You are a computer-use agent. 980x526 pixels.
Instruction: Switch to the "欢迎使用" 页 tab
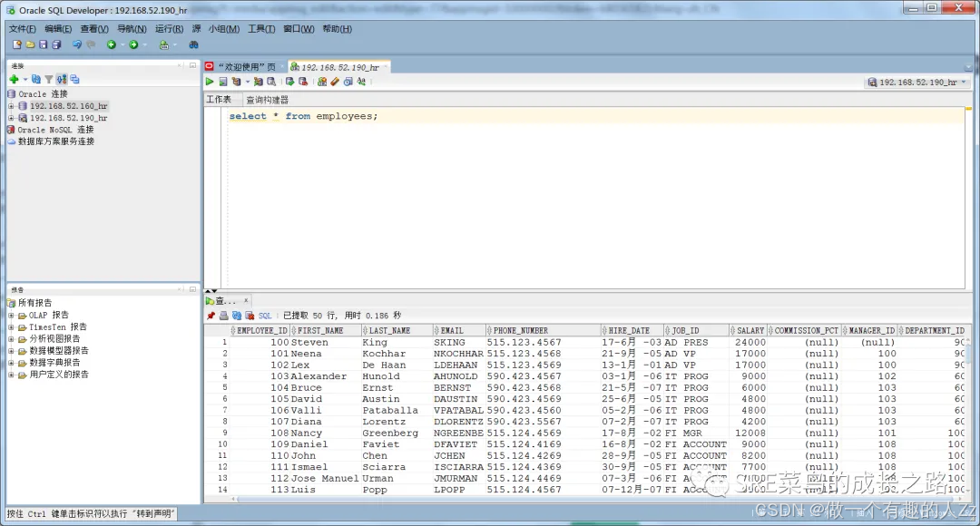point(244,67)
